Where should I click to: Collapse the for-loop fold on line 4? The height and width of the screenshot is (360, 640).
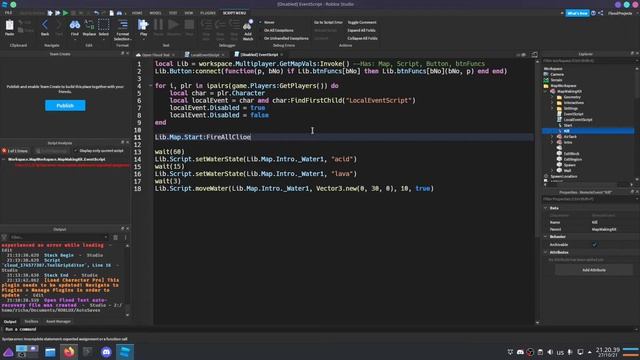[x=150, y=86]
